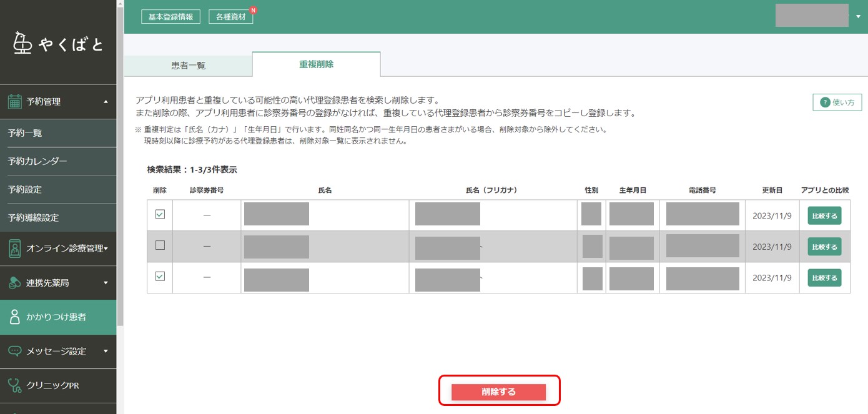This screenshot has height=414, width=868.
Task: Expand the オンライン診療管理 menu
Action: click(x=106, y=249)
